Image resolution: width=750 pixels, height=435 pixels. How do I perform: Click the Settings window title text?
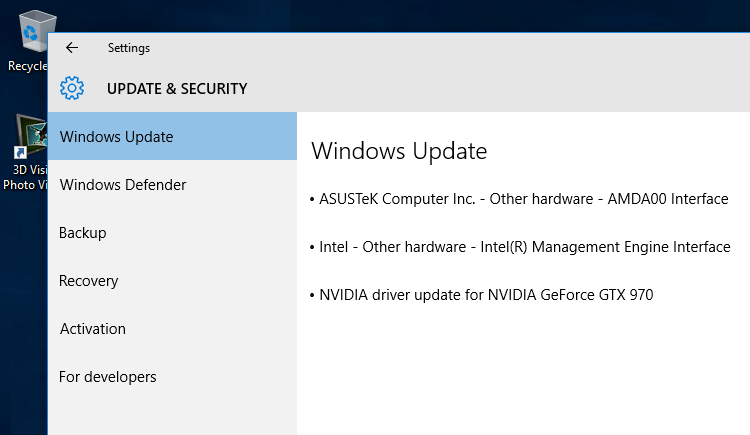[x=129, y=47]
